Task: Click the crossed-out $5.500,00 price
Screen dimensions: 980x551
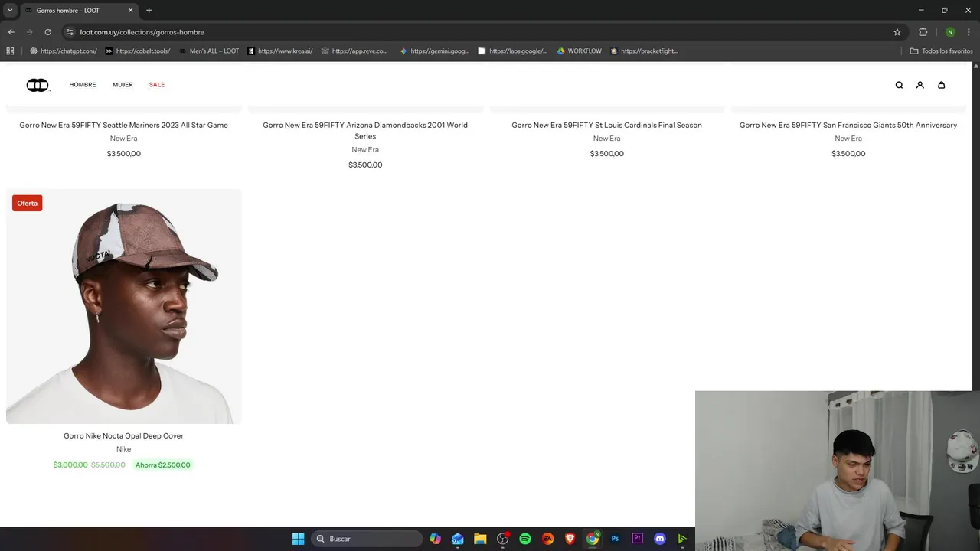Action: 108,465
